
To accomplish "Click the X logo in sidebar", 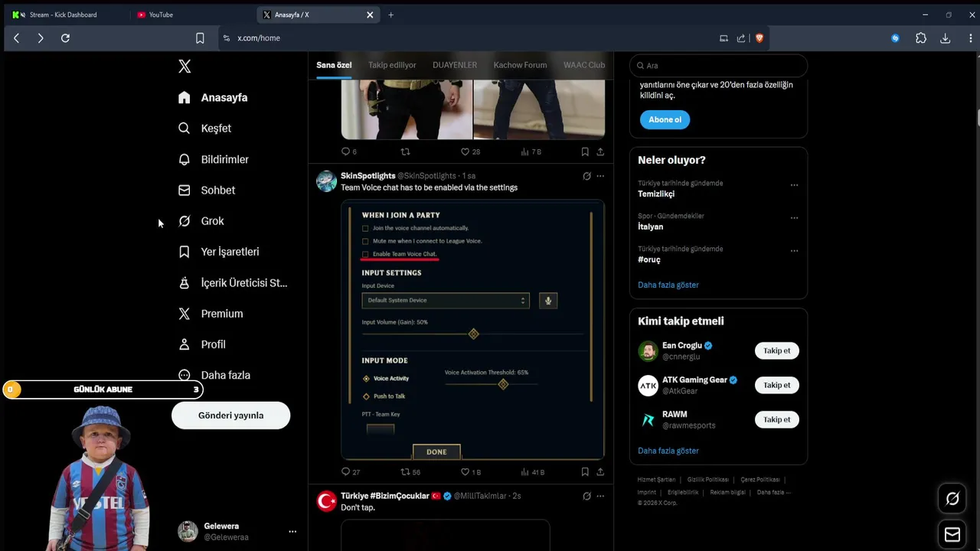I will [185, 67].
